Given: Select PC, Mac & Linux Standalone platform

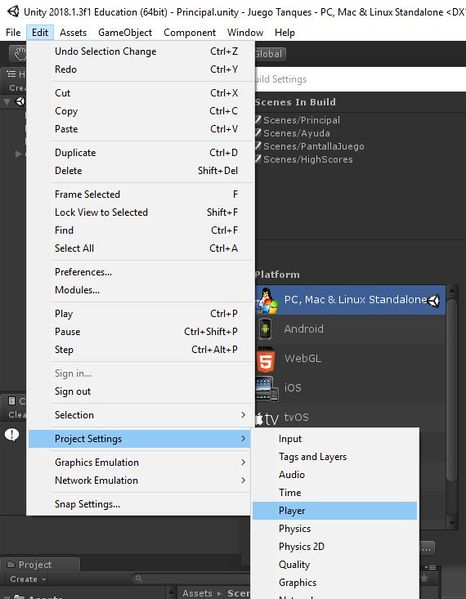Looking at the screenshot, I should pos(350,300).
